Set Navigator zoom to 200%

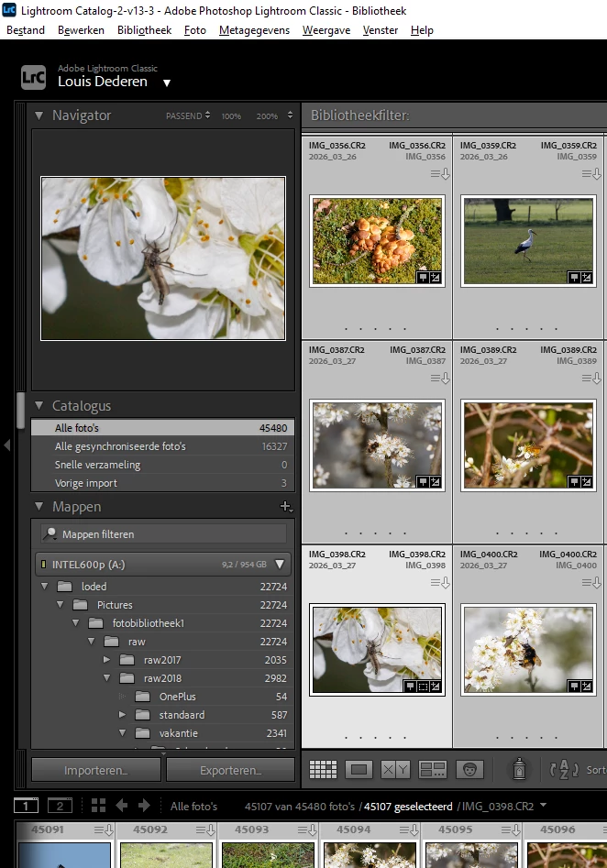pos(267,116)
